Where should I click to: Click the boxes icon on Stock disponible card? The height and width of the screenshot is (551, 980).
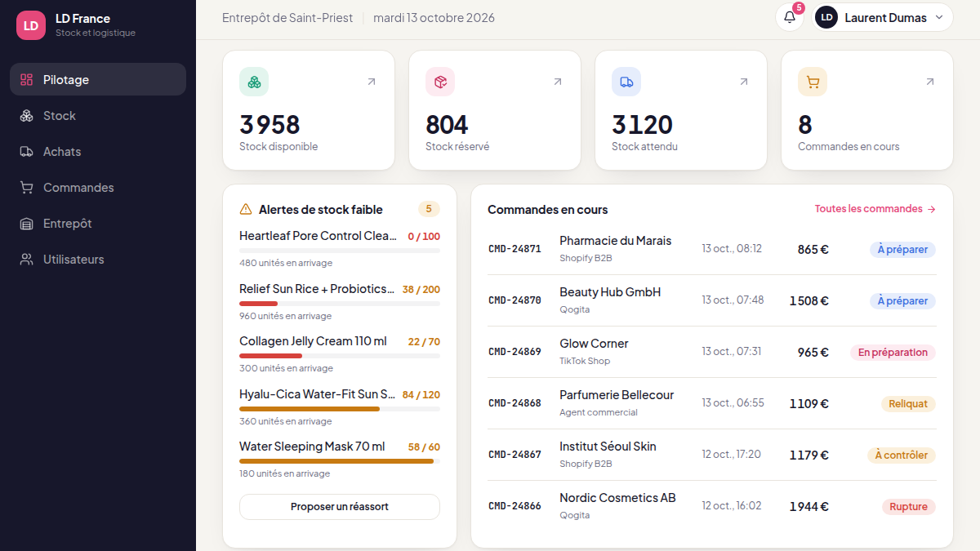254,82
